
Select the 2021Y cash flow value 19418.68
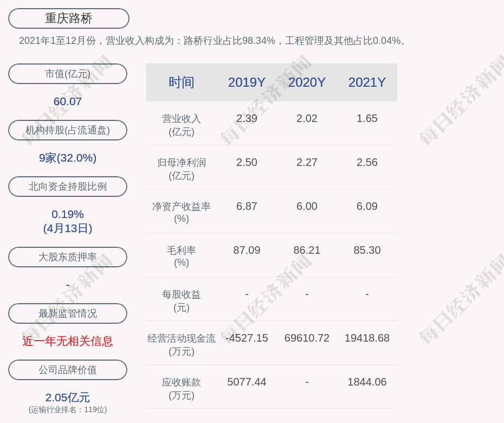(367, 338)
